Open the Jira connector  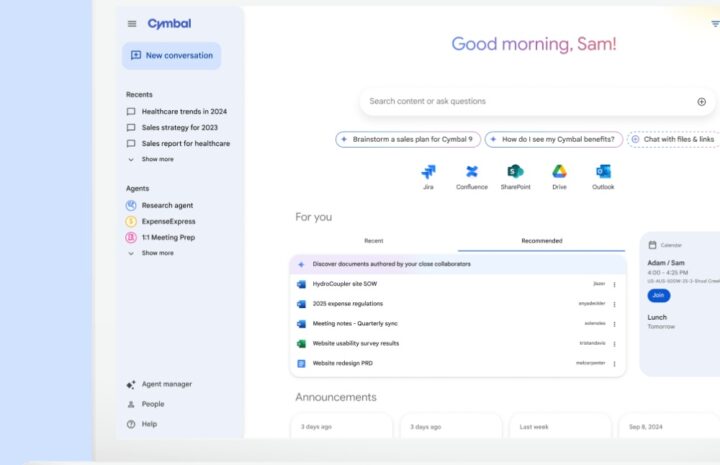(x=428, y=177)
